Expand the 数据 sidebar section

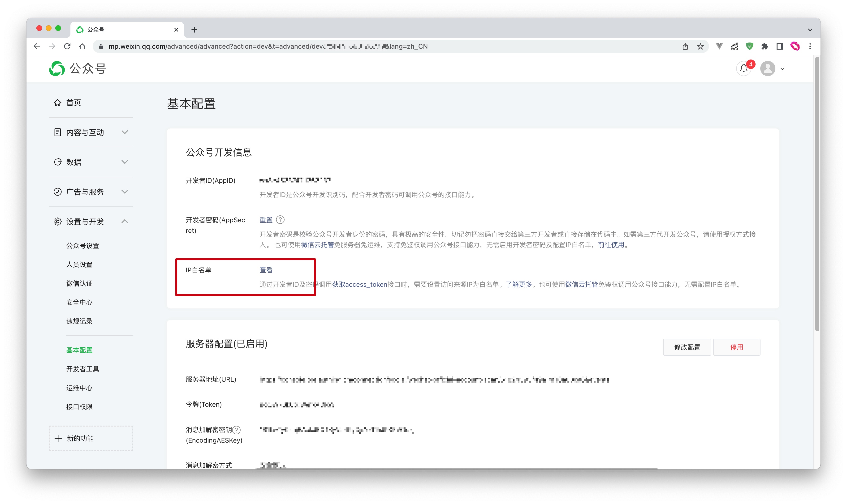[x=125, y=162]
